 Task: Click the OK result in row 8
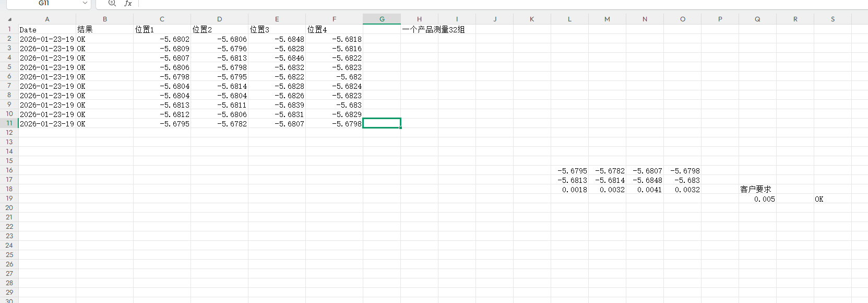tap(104, 96)
